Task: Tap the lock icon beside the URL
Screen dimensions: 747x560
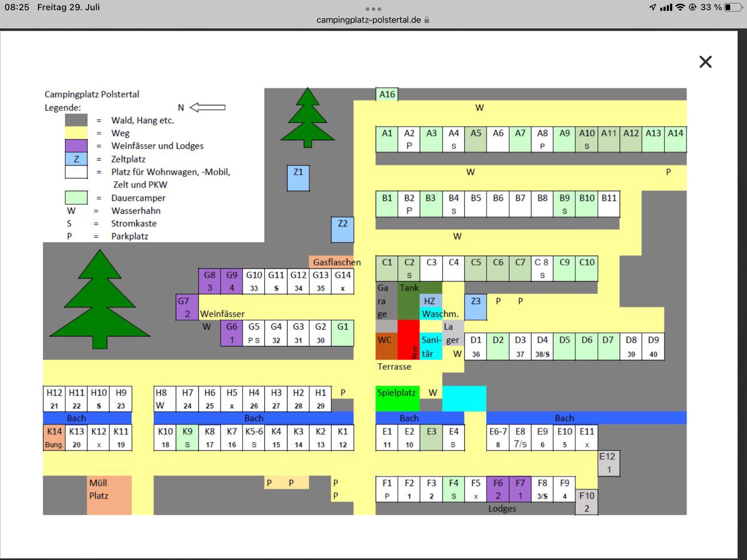Action: click(427, 20)
